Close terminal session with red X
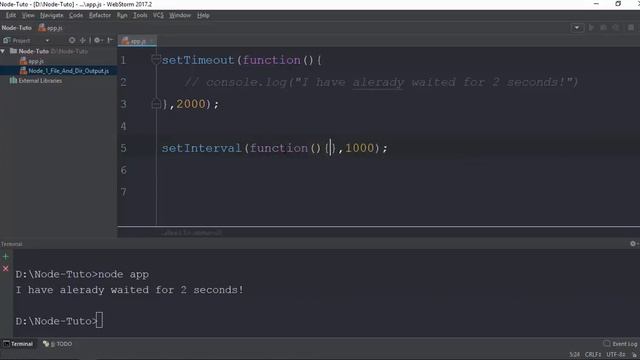 click(5, 269)
